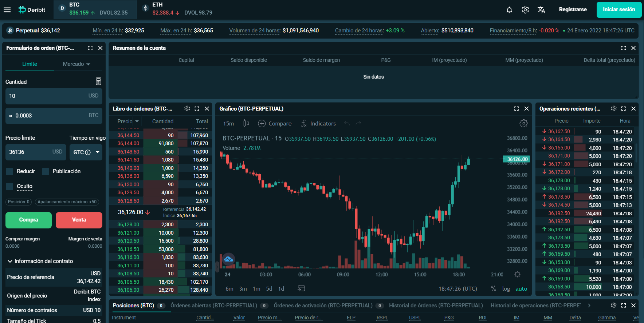
Task: Open the GTC time-in-force dropdown
Action: [86, 152]
